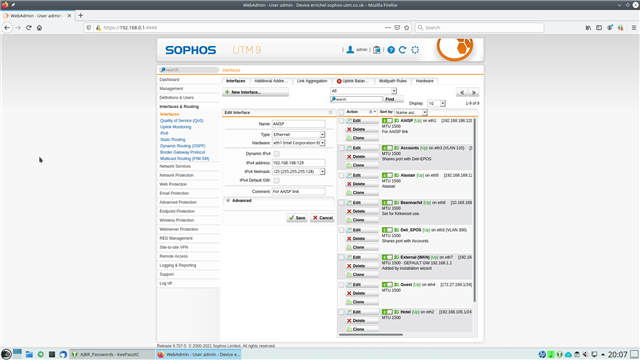This screenshot has height=360, width=640.
Task: Open the IPv4 Netmask dropdown
Action: click(298, 171)
